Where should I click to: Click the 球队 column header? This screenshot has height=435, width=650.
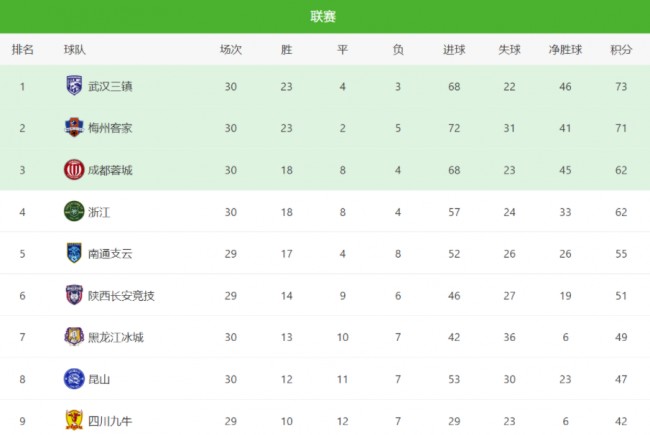click(75, 49)
